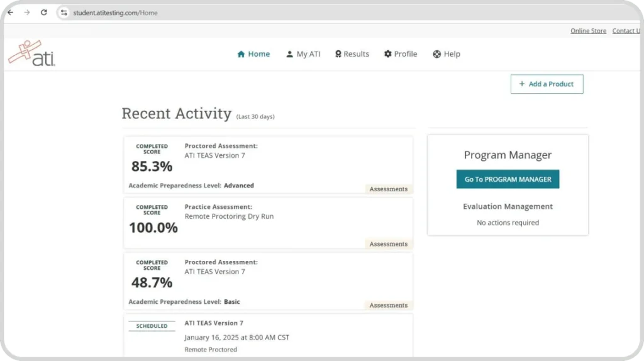Screen dimensions: 644x361
Task: Click ATI TEAS Version 7 in 48.7% card
Action: [x=215, y=272]
